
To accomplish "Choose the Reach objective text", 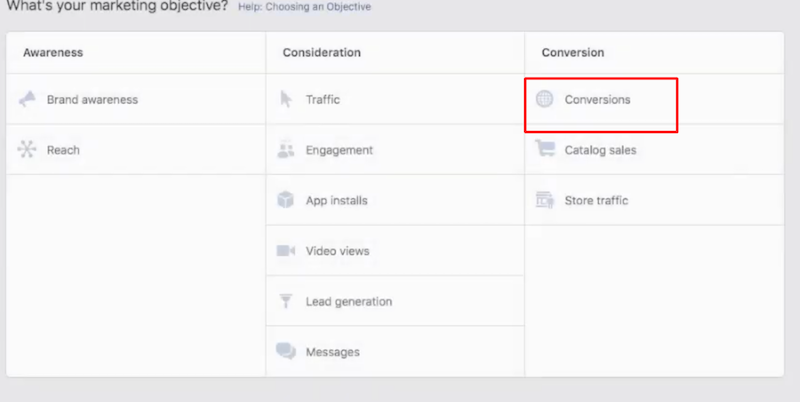I will (63, 150).
